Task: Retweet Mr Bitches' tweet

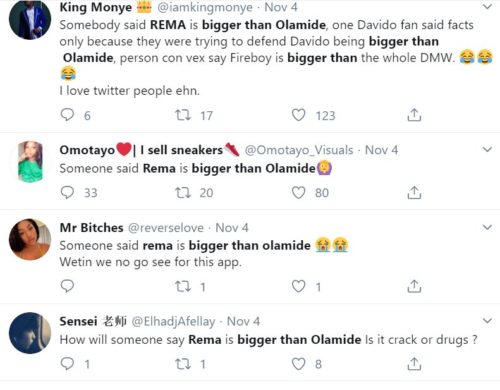Action: tap(183, 286)
